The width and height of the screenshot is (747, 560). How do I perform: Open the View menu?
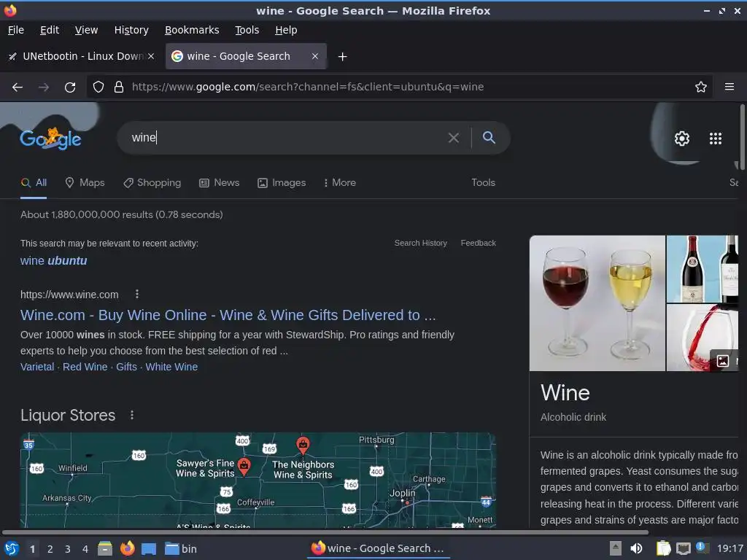click(x=86, y=30)
